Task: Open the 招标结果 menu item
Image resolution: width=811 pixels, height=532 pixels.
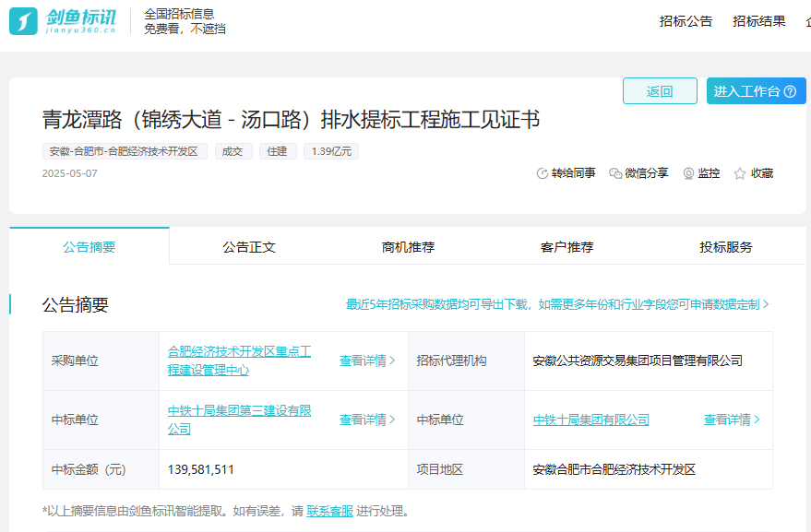Action: tap(758, 21)
